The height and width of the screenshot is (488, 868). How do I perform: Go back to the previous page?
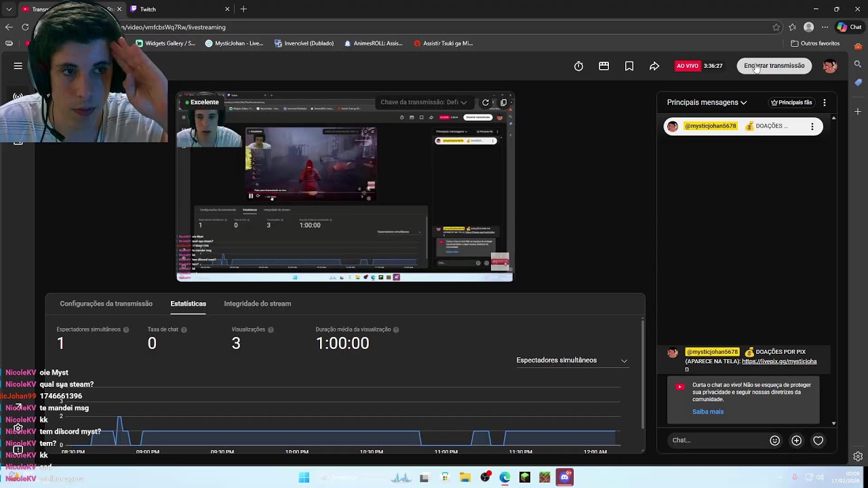[9, 27]
